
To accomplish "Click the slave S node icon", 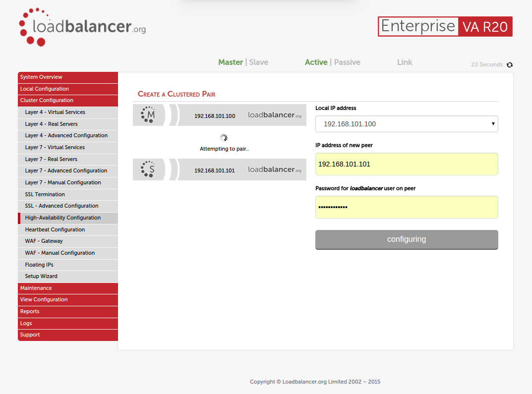I will (148, 169).
